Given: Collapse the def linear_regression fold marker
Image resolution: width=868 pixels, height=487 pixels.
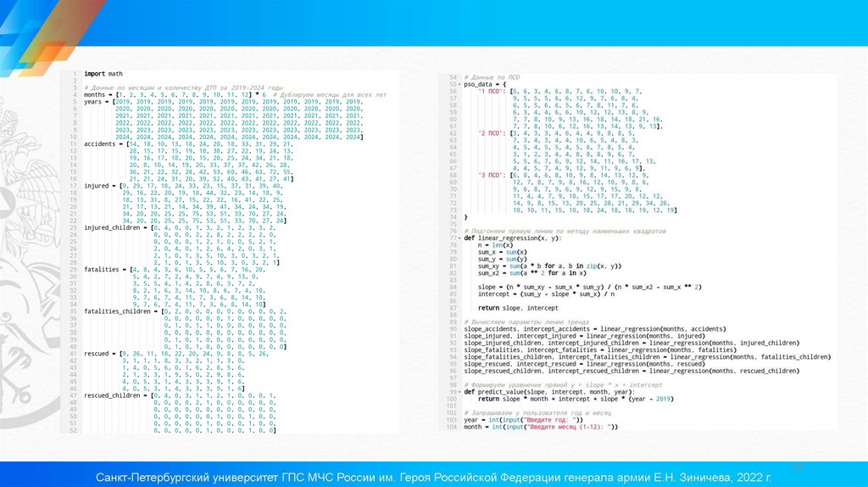Looking at the screenshot, I should click(459, 238).
